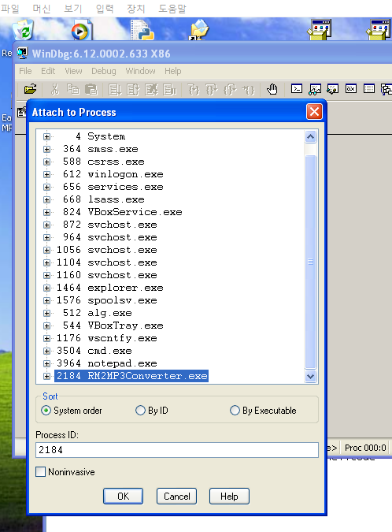Click the Restart debugging toolbar icon
This screenshot has width=392, height=532.
point(133,90)
